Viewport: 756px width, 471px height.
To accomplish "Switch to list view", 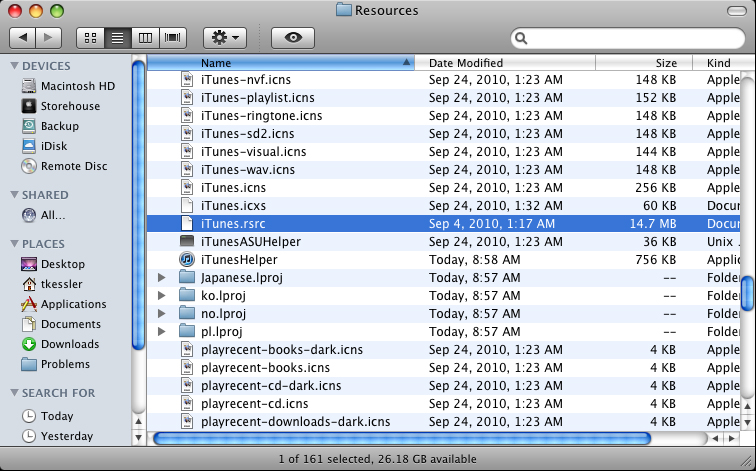I will click(x=117, y=38).
